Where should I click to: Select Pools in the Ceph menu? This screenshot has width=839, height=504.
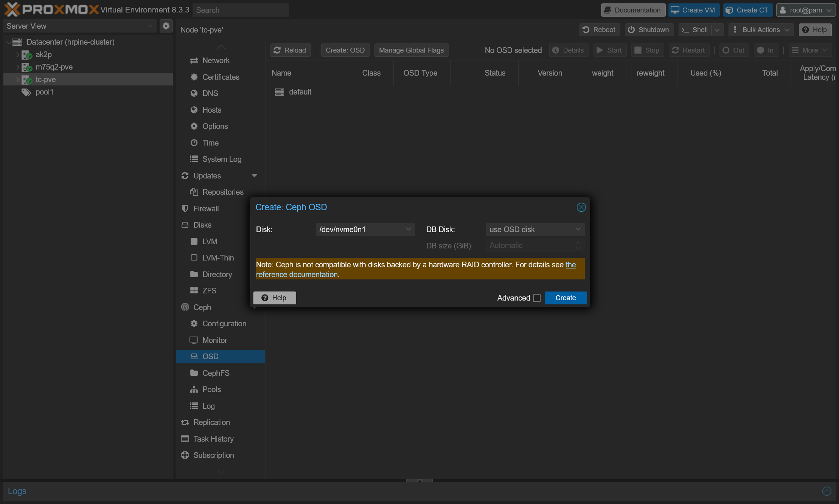tap(211, 389)
